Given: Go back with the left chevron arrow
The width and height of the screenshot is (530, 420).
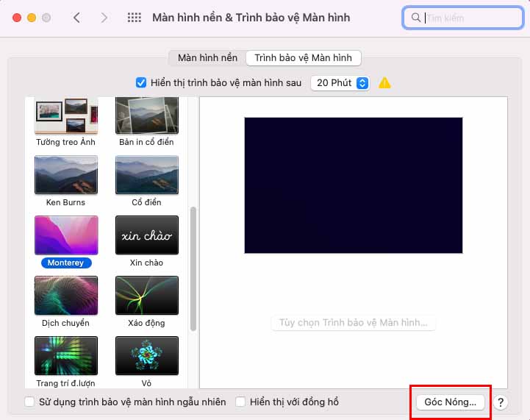Looking at the screenshot, I should (x=76, y=18).
